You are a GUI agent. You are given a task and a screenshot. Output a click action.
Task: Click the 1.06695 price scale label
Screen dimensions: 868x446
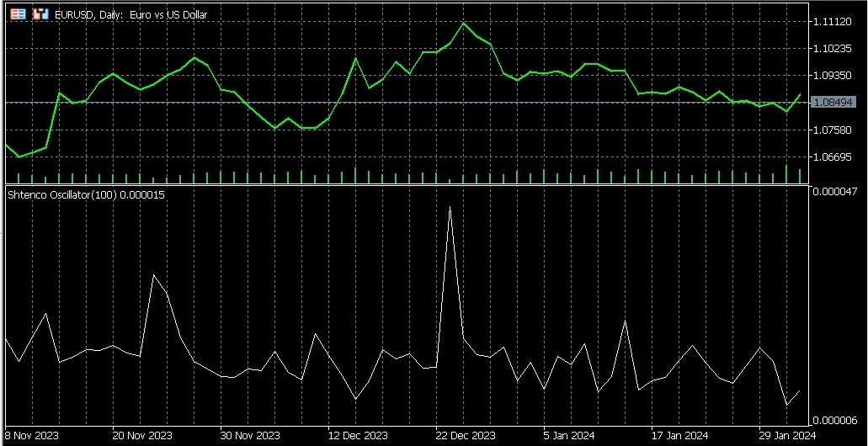click(x=833, y=157)
